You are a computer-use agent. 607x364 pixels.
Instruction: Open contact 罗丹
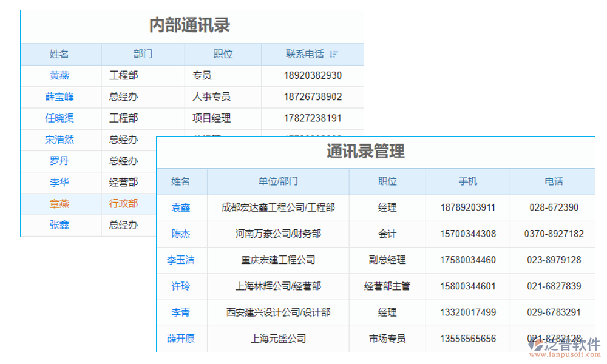[60, 161]
